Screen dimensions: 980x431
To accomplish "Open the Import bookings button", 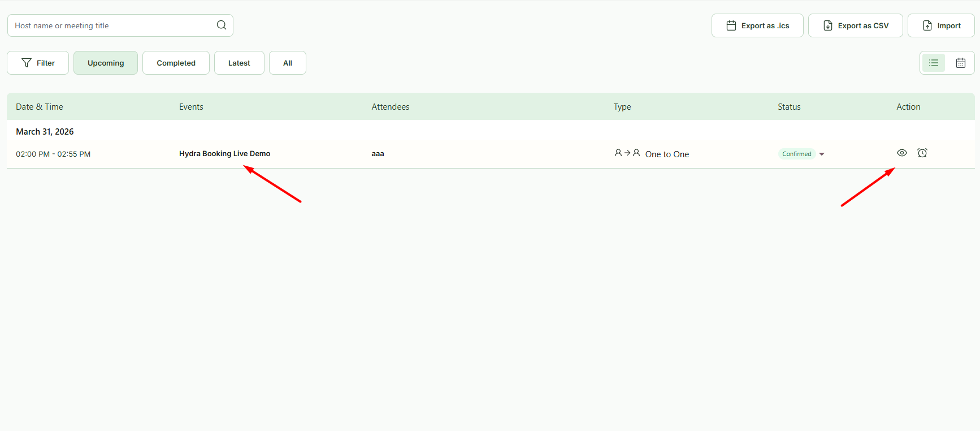I will [x=941, y=25].
